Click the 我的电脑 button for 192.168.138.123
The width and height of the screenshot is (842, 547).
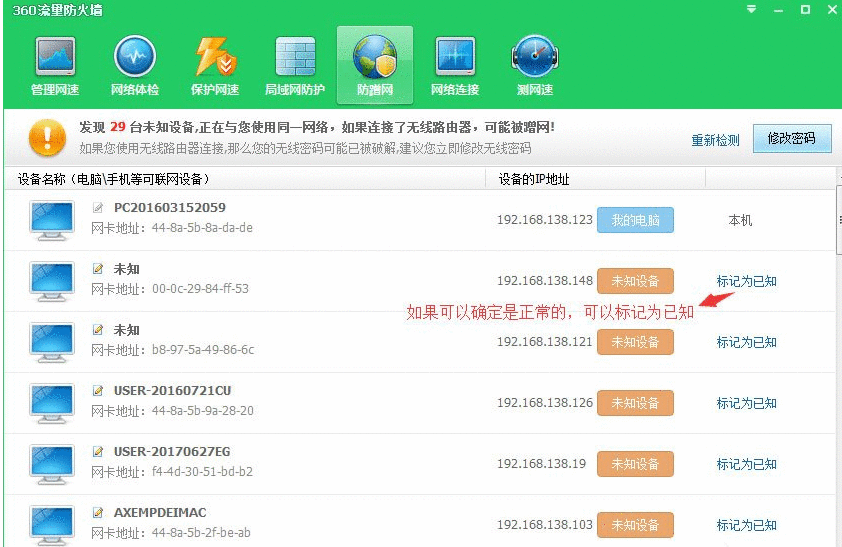click(x=635, y=220)
